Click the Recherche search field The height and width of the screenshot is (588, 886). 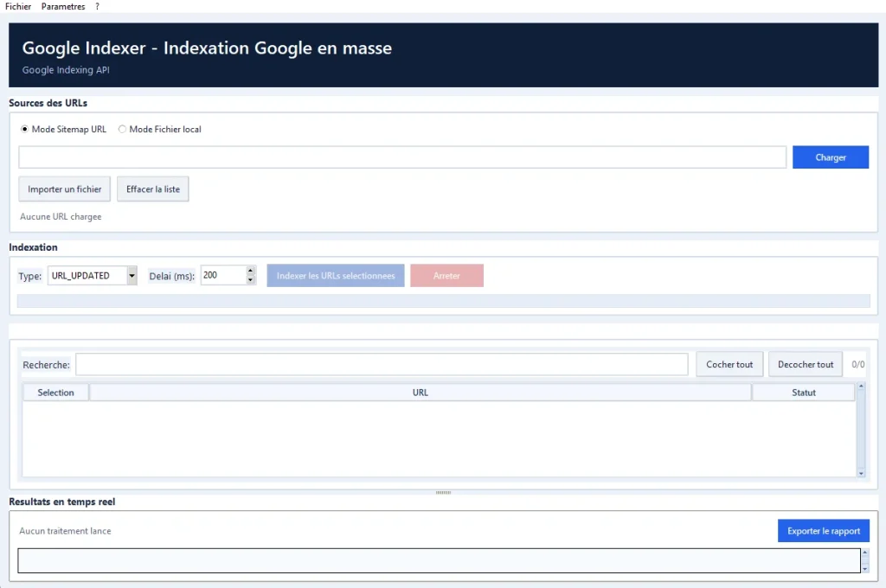click(382, 364)
